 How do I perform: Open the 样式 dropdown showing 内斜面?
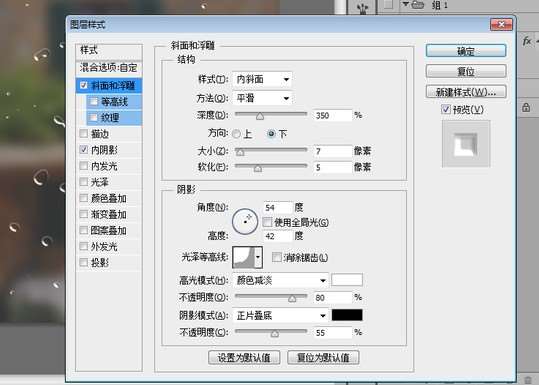pos(262,79)
